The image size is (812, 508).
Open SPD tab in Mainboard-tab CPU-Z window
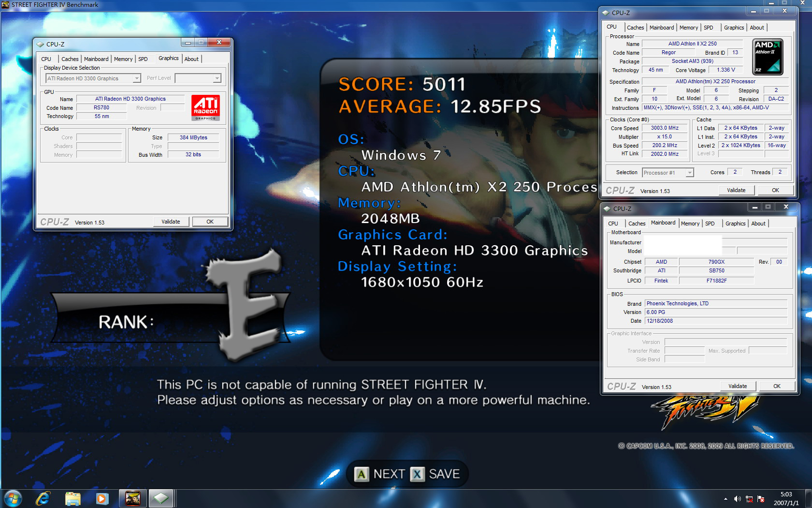click(x=710, y=224)
